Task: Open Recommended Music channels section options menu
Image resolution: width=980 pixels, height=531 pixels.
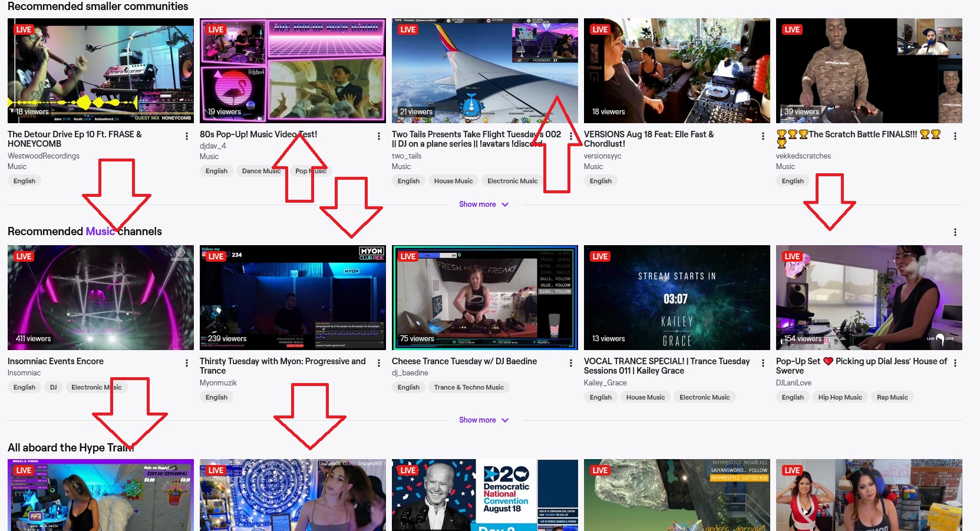Action: pyautogui.click(x=955, y=232)
